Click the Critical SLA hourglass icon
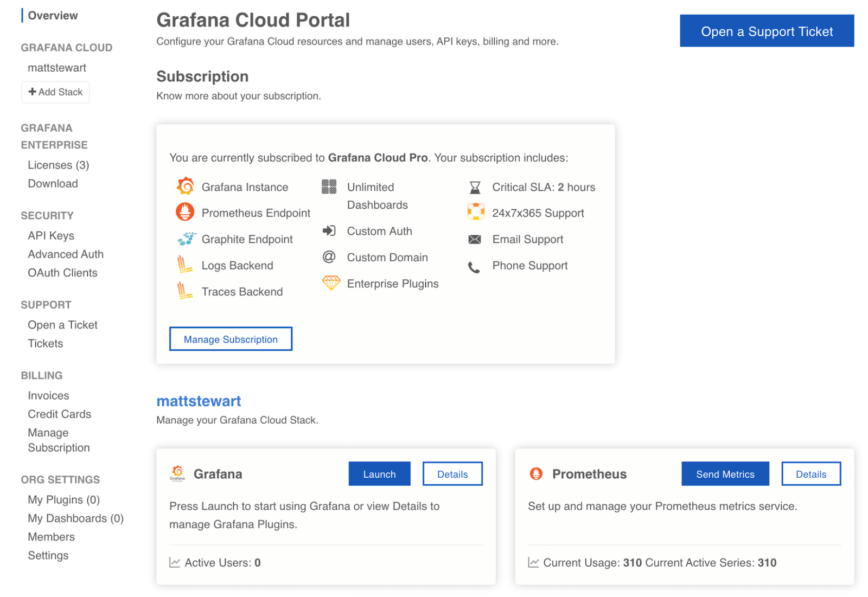Viewport: 868px width, 597px height. (x=475, y=186)
